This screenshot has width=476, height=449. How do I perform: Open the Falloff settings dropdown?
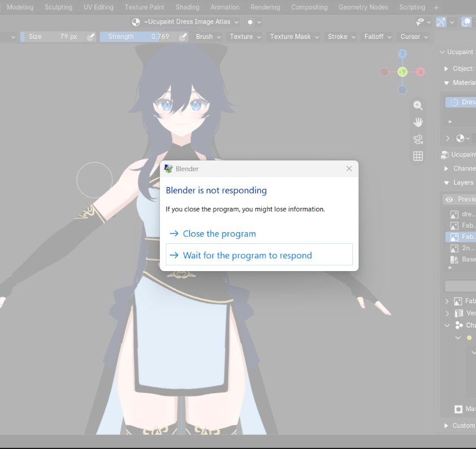coord(378,37)
